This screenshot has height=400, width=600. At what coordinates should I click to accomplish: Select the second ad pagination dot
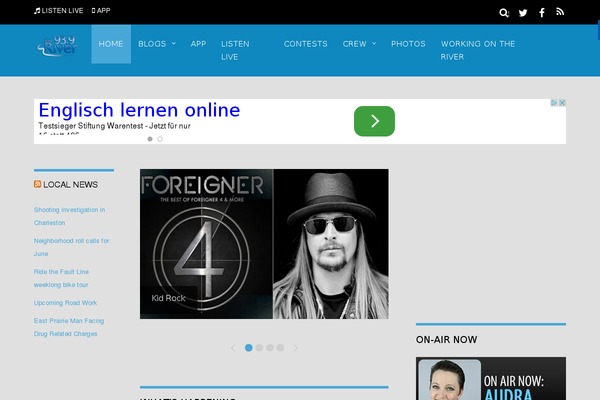click(160, 139)
